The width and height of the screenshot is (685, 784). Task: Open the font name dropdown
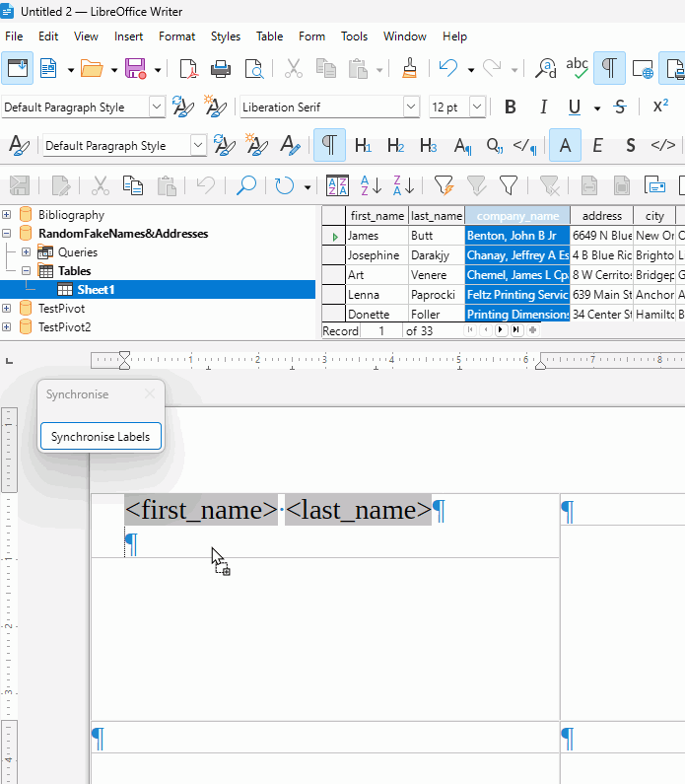(411, 107)
